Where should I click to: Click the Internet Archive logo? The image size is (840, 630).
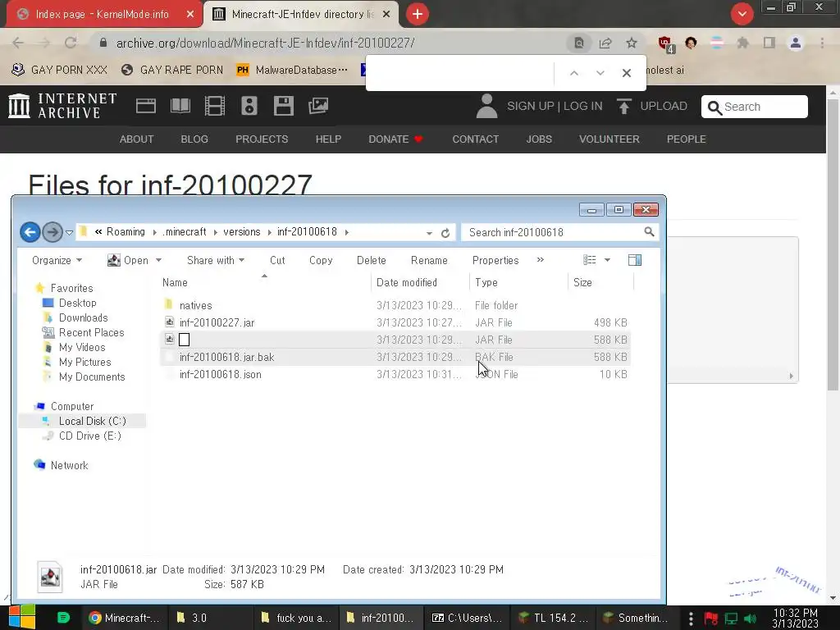pyautogui.click(x=62, y=106)
